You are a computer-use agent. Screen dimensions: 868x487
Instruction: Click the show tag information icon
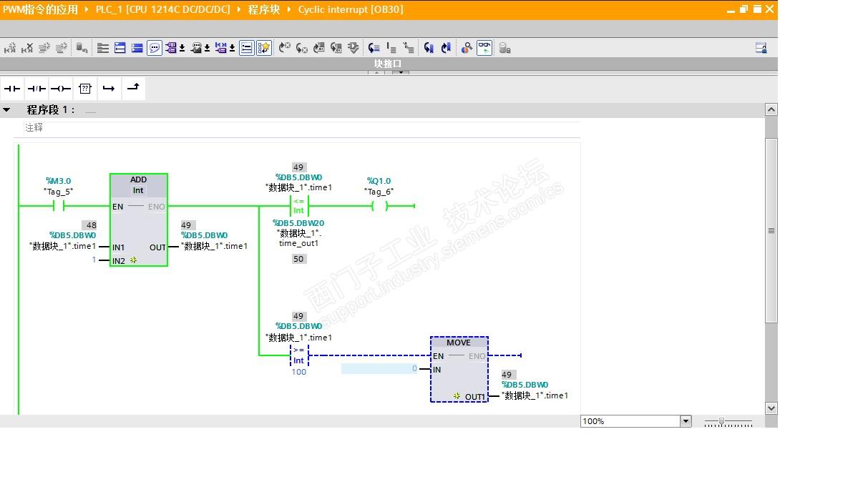(196, 48)
